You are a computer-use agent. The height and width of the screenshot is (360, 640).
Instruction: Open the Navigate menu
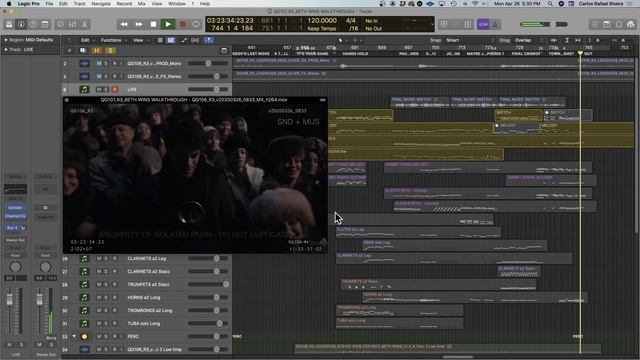tap(101, 4)
